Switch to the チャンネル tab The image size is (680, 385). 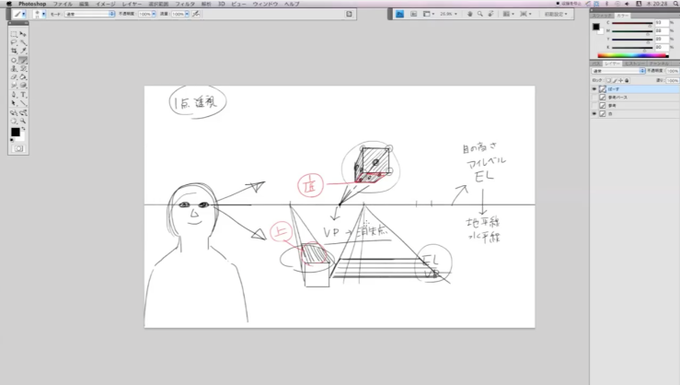[x=658, y=63]
